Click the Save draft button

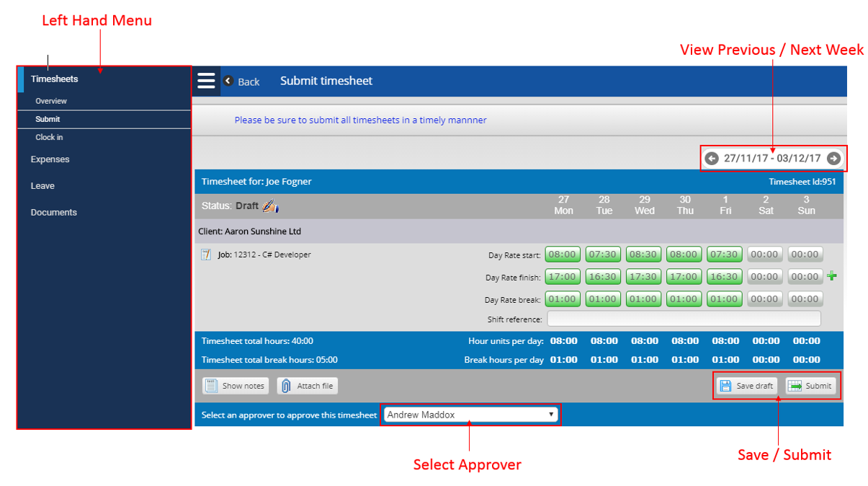coord(746,386)
